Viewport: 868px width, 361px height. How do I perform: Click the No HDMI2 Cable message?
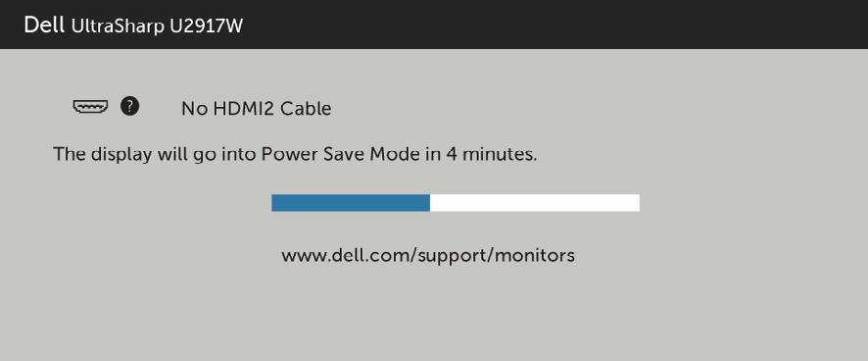(257, 109)
